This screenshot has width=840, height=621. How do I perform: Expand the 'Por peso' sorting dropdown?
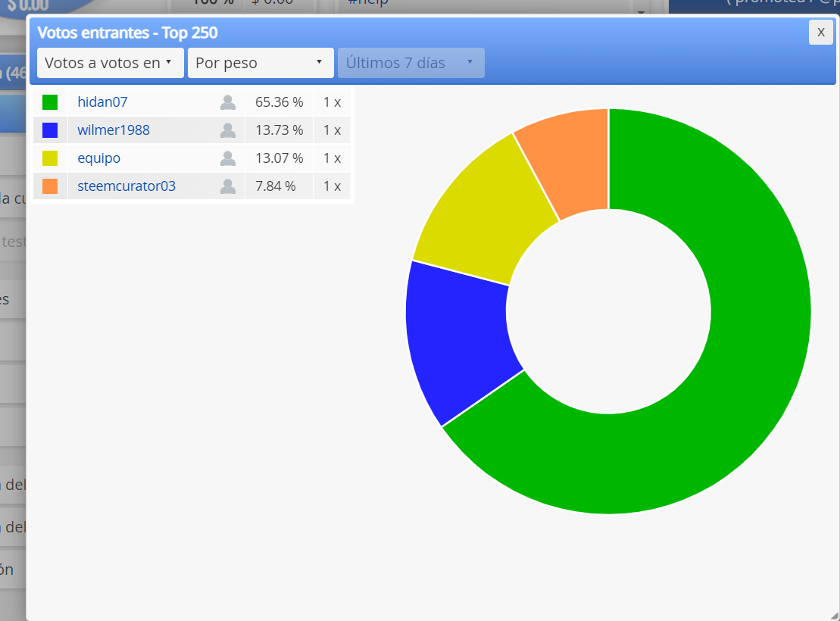click(261, 63)
